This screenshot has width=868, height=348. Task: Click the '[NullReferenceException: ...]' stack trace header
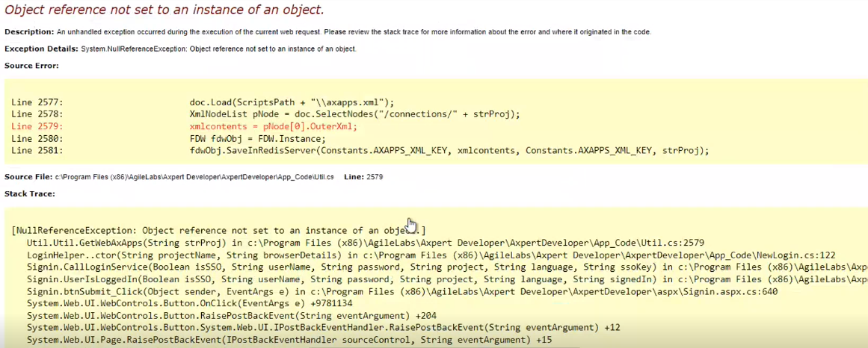[x=218, y=231]
